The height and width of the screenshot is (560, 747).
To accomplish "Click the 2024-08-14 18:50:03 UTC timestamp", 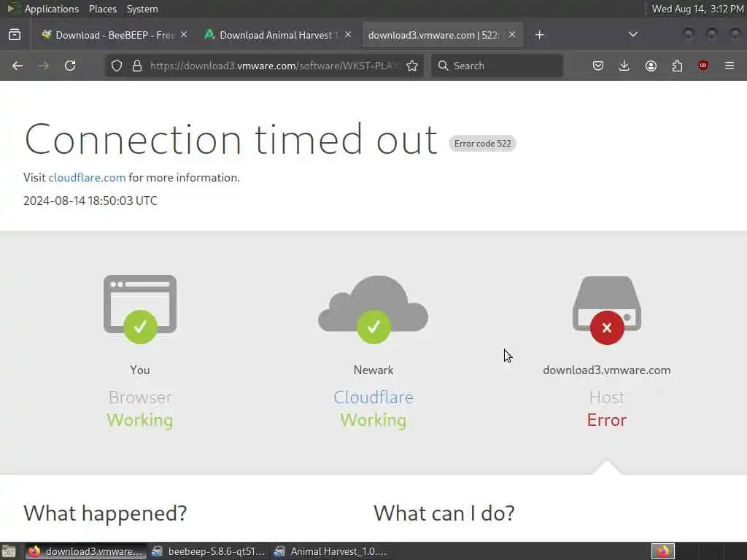I will (x=90, y=201).
